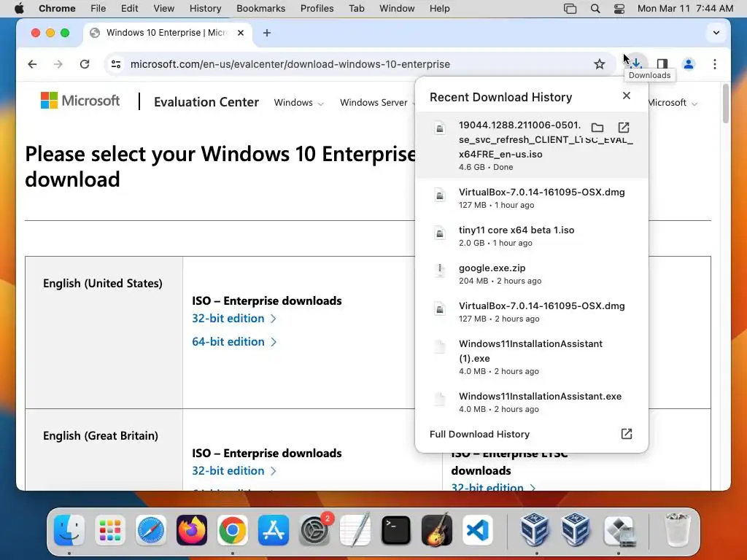Open the File menu

(98, 8)
